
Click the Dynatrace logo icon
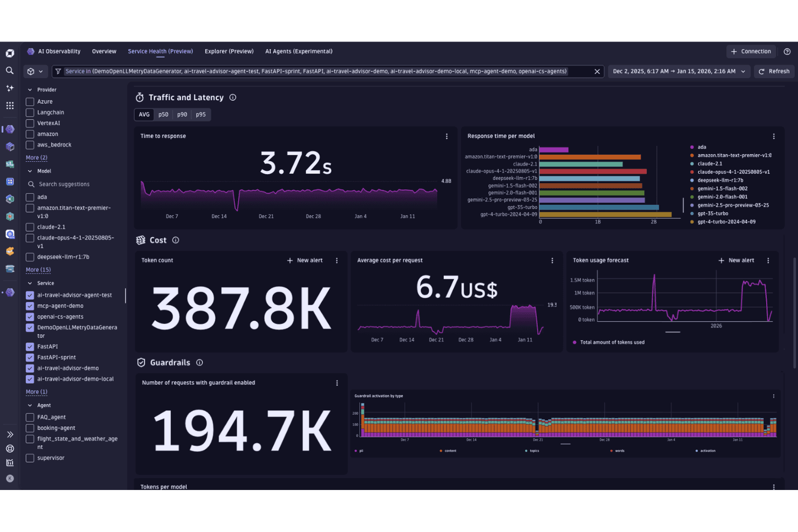tap(10, 53)
